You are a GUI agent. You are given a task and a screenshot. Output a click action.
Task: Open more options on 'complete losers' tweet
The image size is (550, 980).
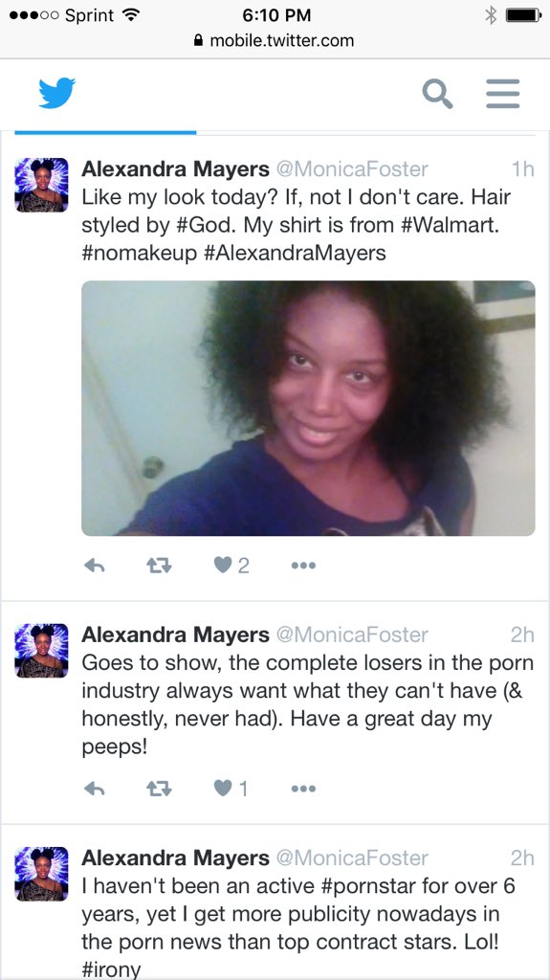(304, 789)
